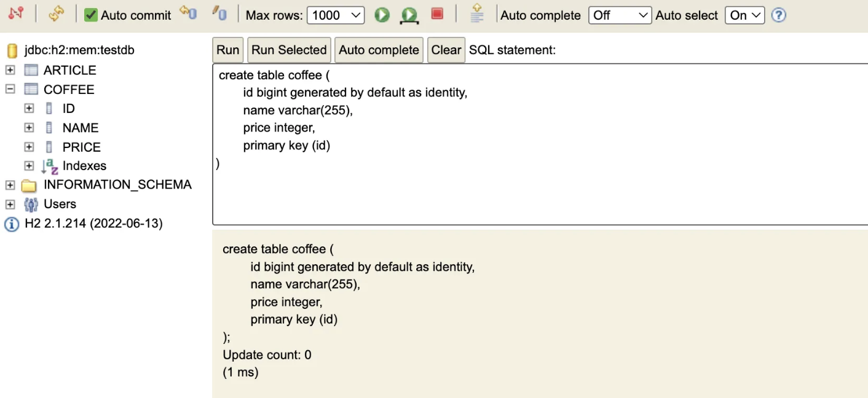
Task: Click the Disconnect icon in toolbar
Action: coord(16,14)
